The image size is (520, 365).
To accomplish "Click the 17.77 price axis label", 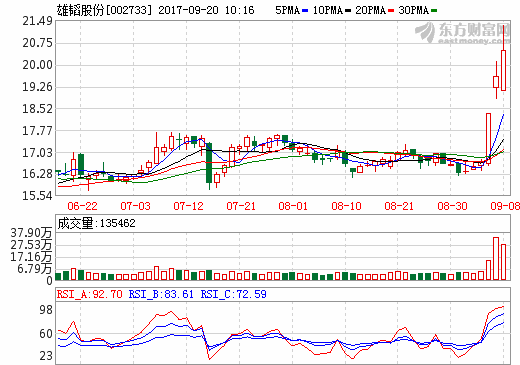I will click(x=37, y=131).
